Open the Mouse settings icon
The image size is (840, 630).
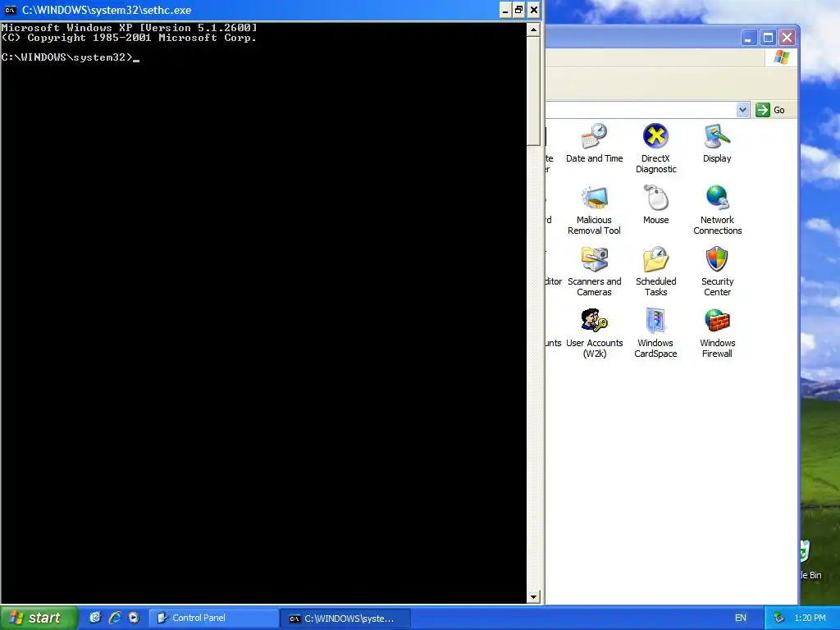pyautogui.click(x=655, y=204)
